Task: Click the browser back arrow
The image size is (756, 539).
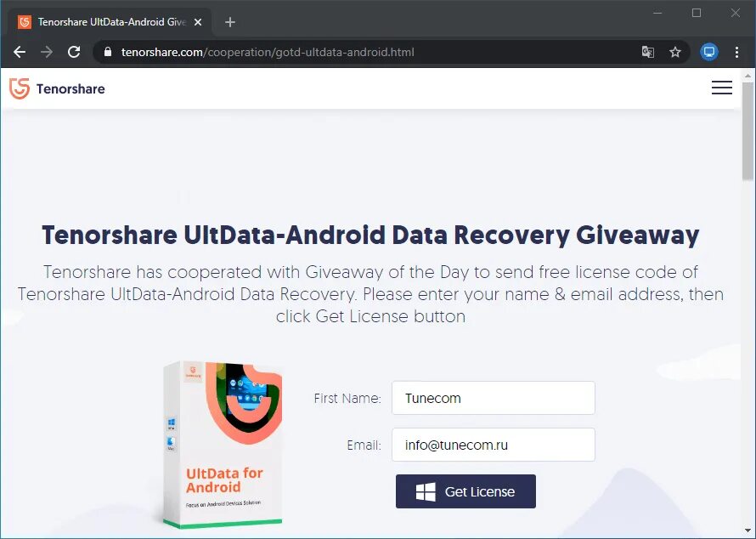Action: [20, 52]
